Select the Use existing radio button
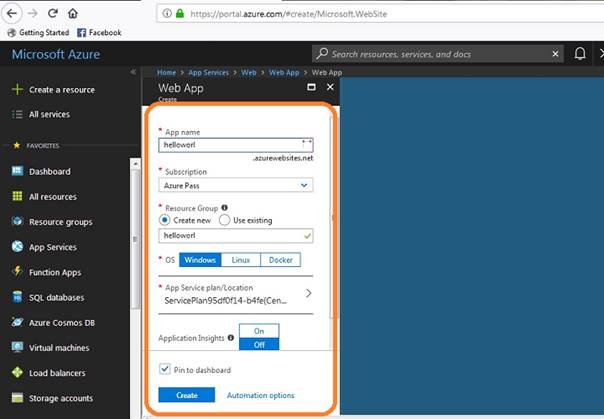 [x=225, y=220]
